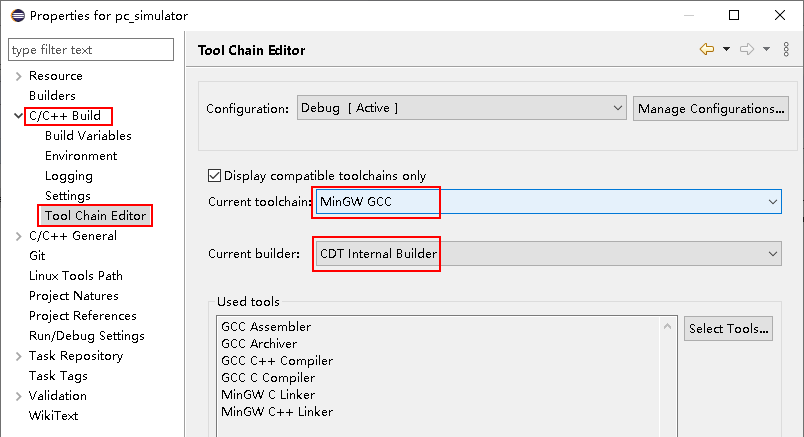Expand the C/C++ General node

point(18,236)
